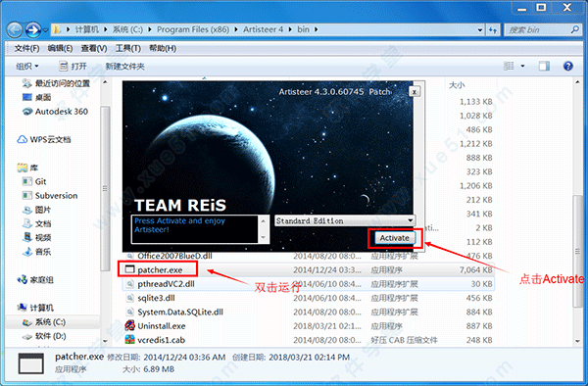Viewport: 588px width, 386px height.
Task: Select 软件 (D:) drive in navigation pane
Action: click(x=44, y=336)
